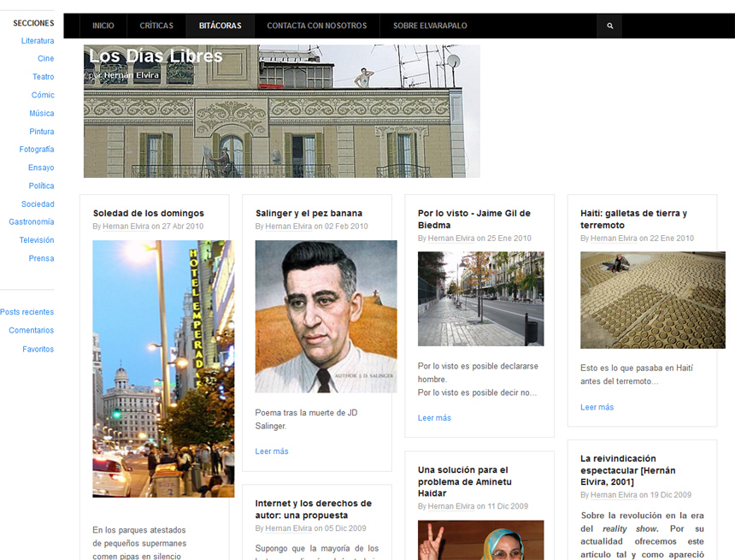This screenshot has height=560, width=735.
Task: Open the J.D. Salinger portrait thumbnail
Action: tap(326, 316)
